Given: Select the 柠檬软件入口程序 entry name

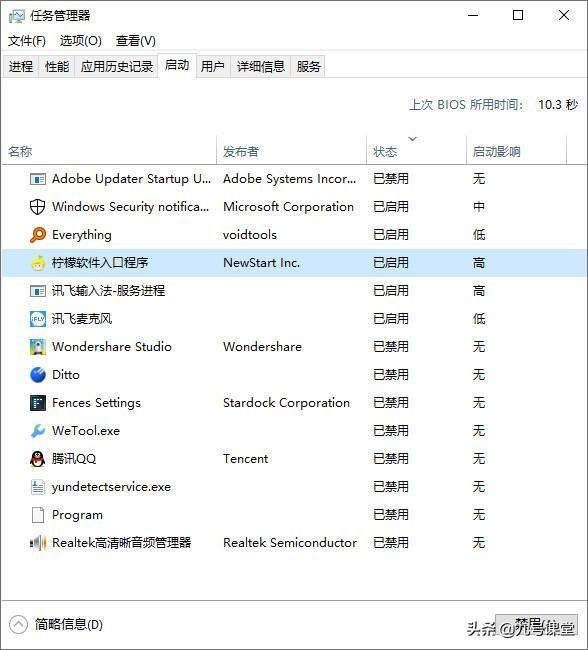Looking at the screenshot, I should (x=100, y=263).
